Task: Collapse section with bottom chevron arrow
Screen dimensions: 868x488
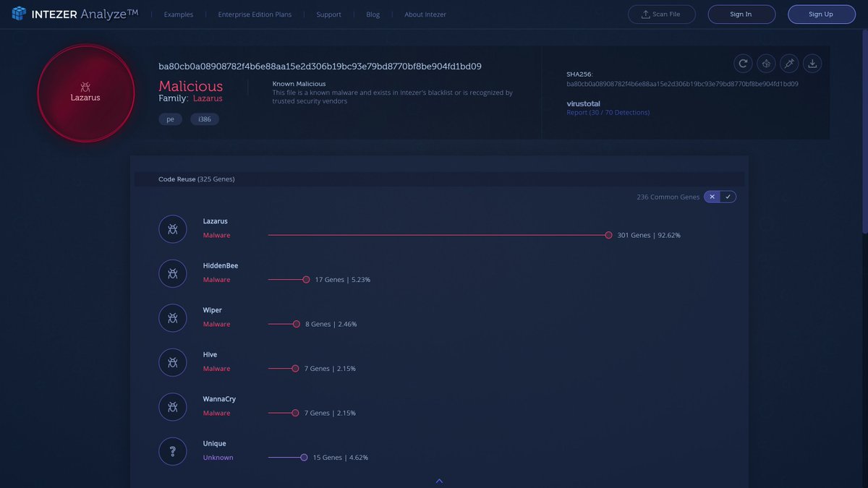Action: (x=439, y=481)
